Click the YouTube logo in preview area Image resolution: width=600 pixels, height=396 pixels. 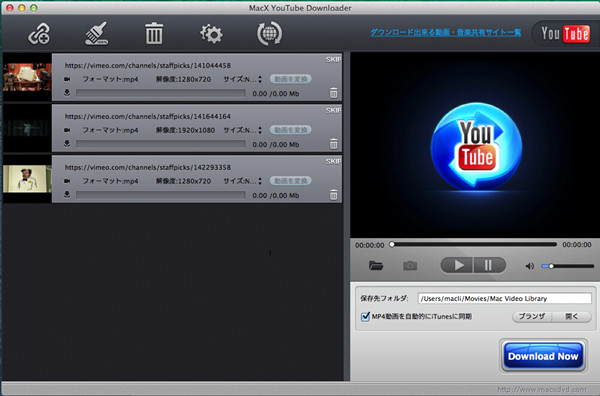(476, 147)
